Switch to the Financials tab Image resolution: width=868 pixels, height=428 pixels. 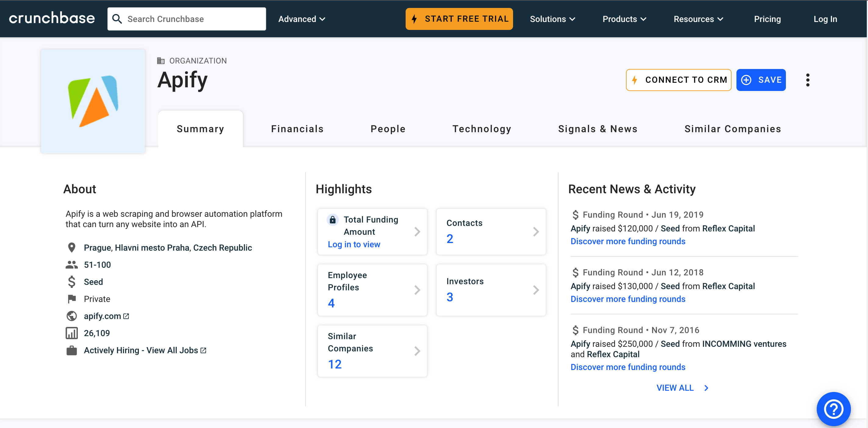[x=297, y=129]
